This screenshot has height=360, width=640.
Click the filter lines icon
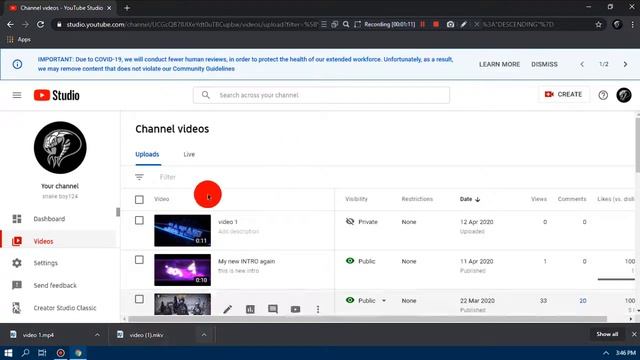click(139, 177)
